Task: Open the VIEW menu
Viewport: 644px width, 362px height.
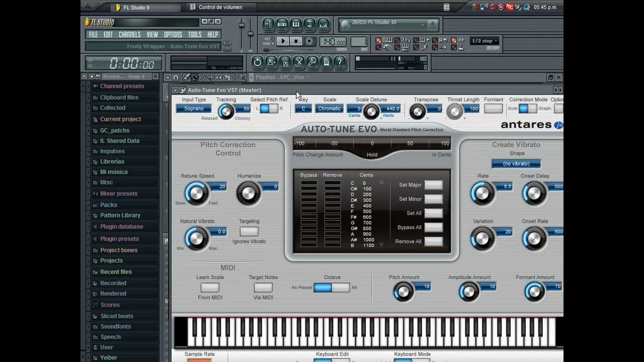Action: [x=152, y=35]
